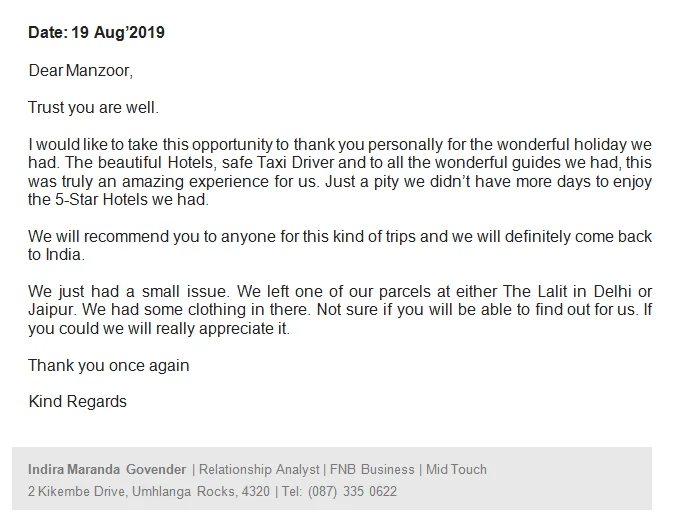This screenshot has width=690, height=516.
Task: Click the Trust you are well sentence
Action: (93, 107)
